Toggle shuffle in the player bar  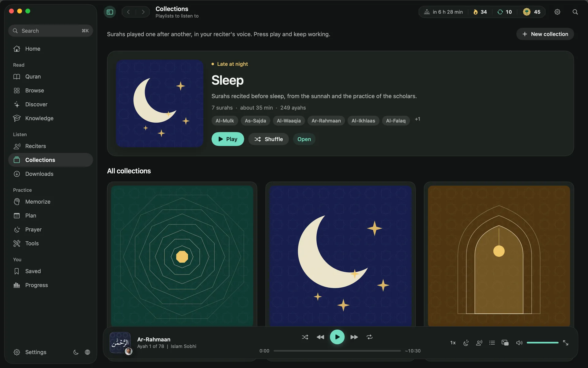(x=305, y=337)
